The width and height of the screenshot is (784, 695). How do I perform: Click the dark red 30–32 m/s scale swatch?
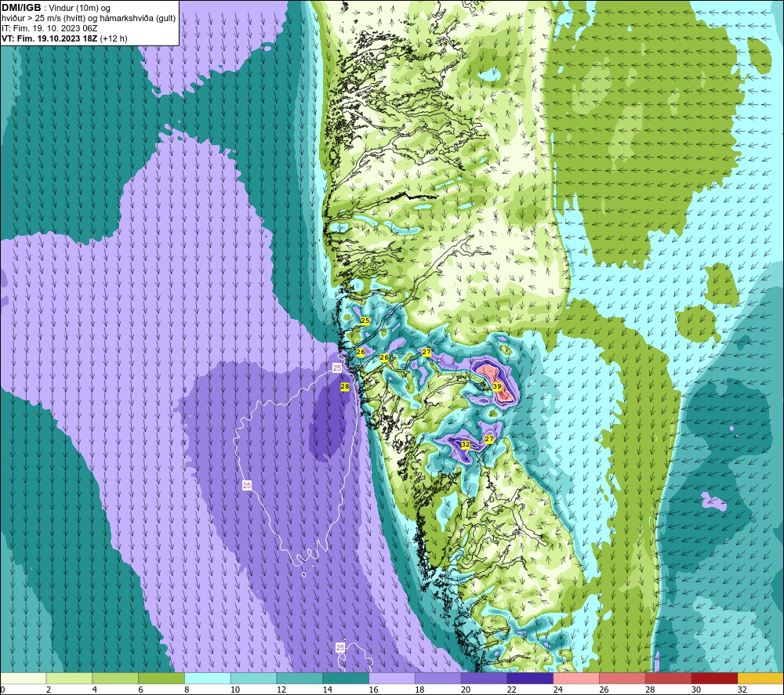coord(714,679)
